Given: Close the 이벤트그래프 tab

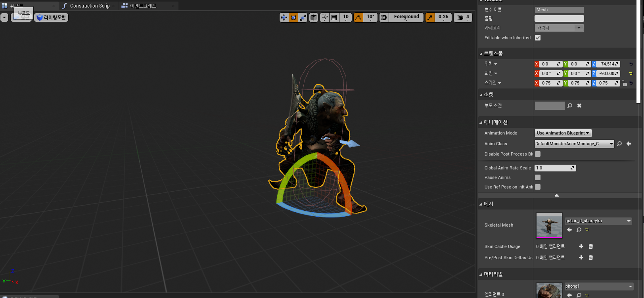Looking at the screenshot, I should pyautogui.click(x=173, y=6).
